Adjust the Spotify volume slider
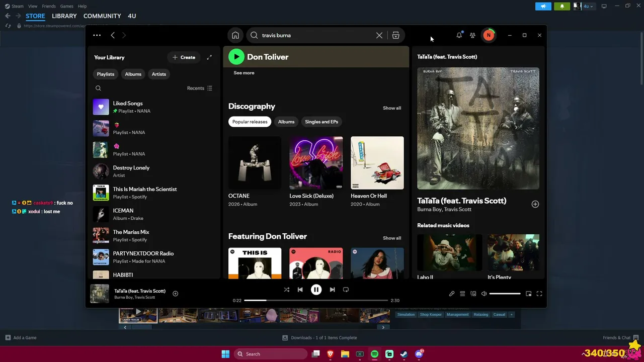This screenshot has height=362, width=644. [505, 294]
